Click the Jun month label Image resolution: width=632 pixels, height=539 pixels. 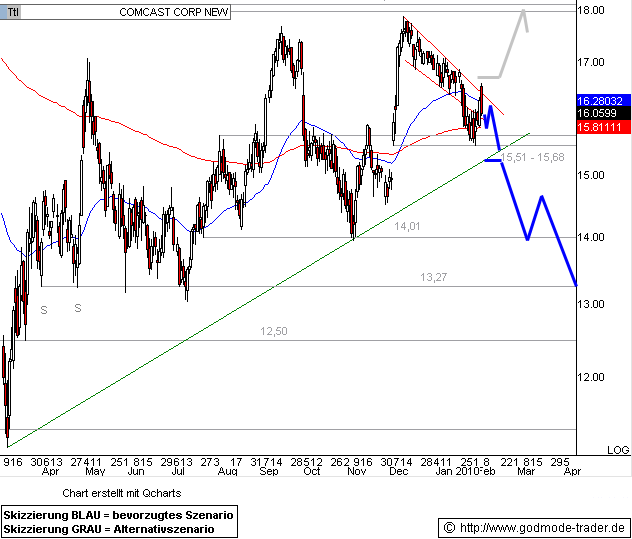click(136, 471)
